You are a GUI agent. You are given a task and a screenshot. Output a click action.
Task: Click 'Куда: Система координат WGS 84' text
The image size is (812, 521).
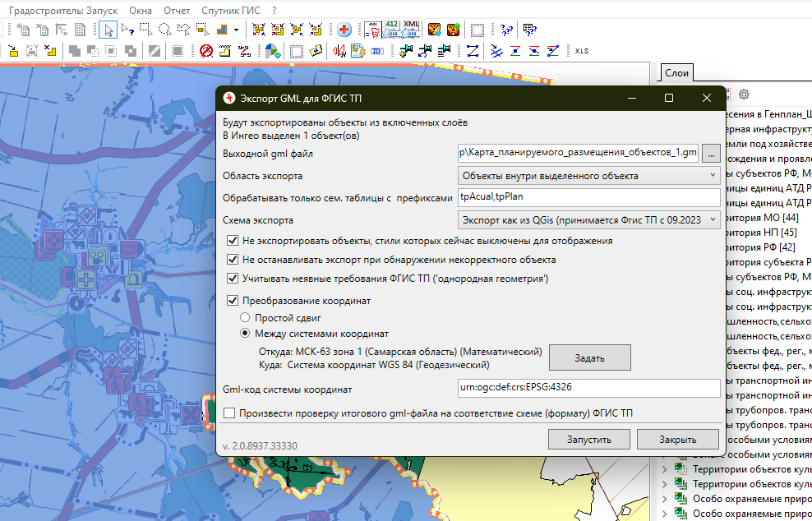pos(373,365)
